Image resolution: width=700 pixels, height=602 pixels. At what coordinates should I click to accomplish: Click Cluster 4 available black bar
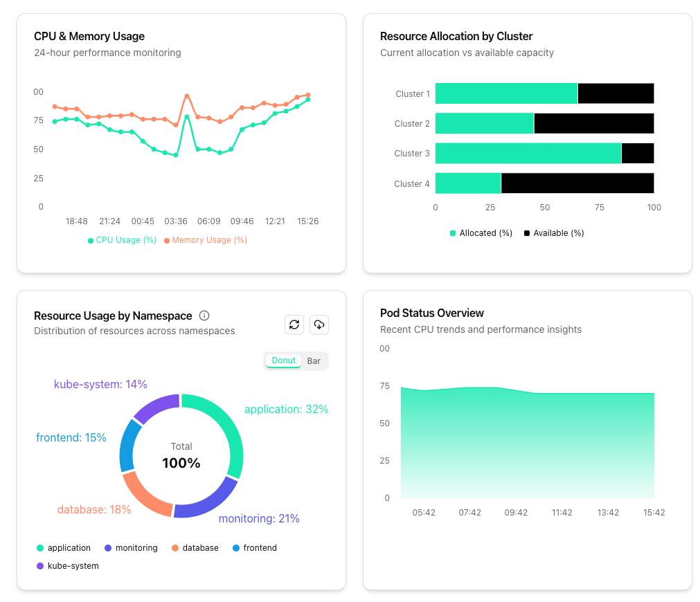(x=577, y=183)
